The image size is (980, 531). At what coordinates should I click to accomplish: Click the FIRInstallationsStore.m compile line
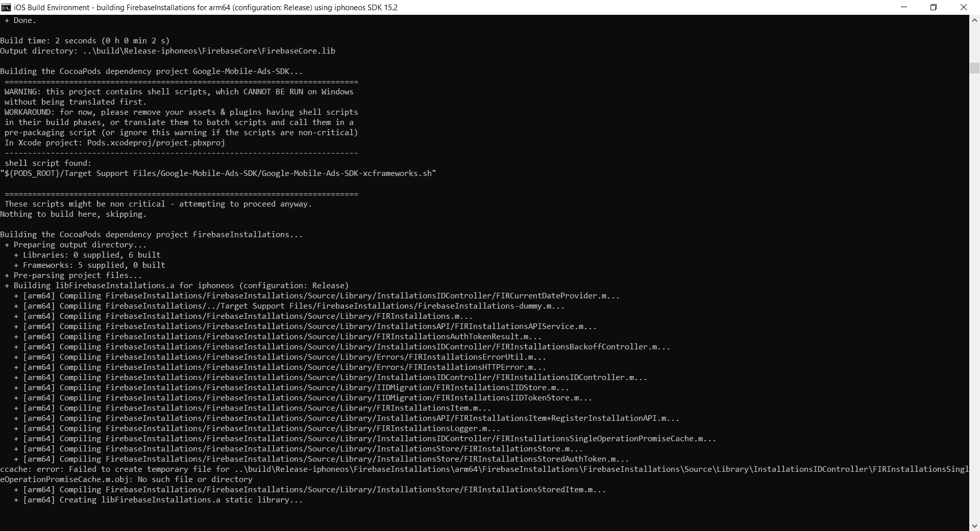click(298, 449)
